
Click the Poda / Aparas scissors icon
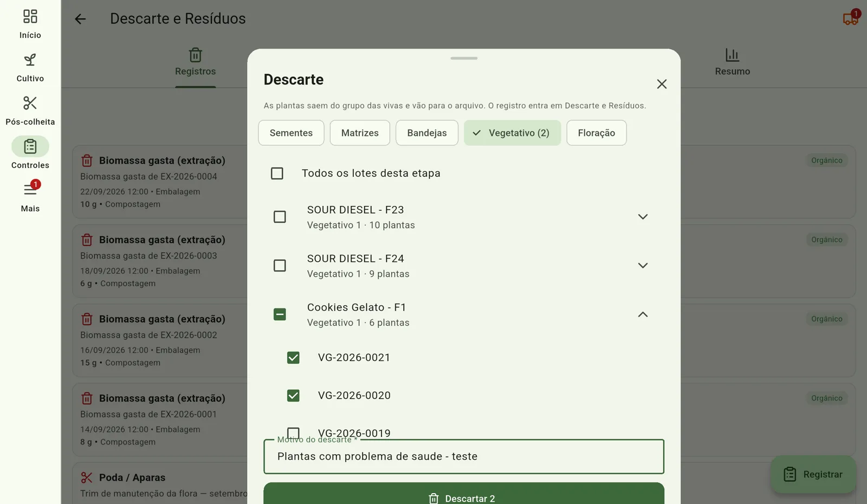(87, 477)
